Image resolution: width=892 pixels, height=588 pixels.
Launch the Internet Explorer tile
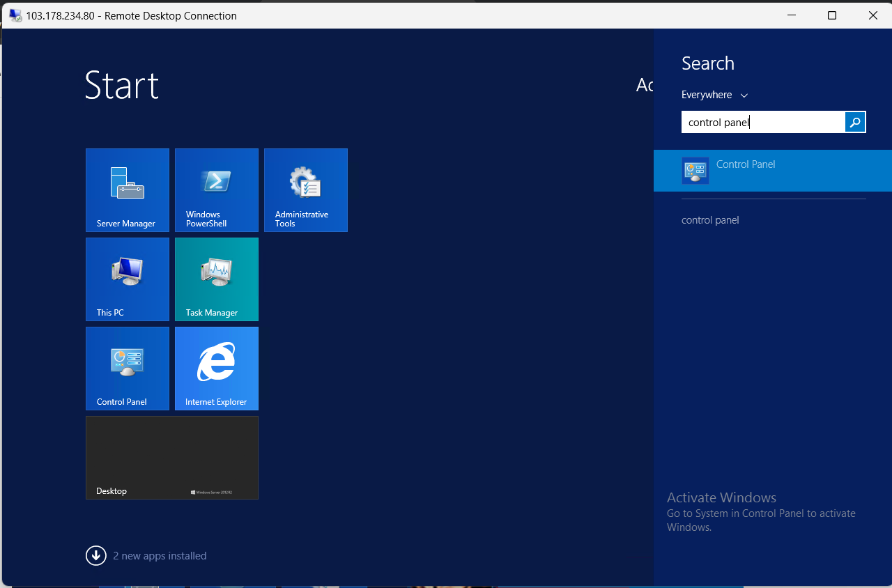[217, 369]
